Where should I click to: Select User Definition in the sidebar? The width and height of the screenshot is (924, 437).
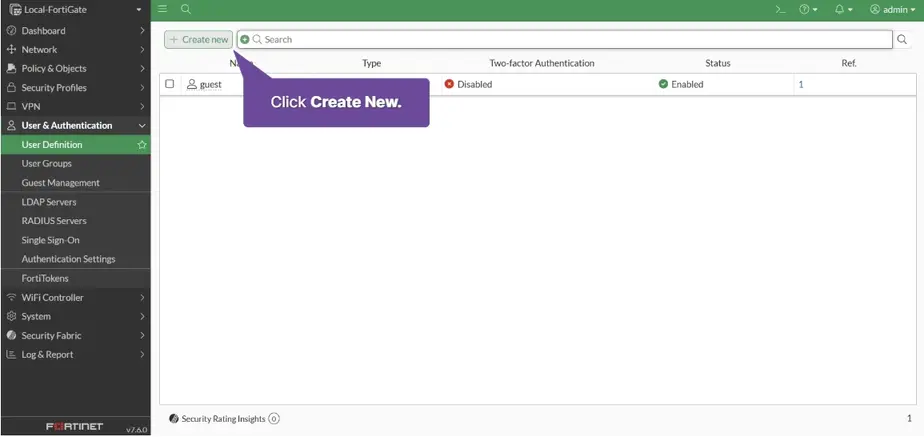click(x=75, y=144)
